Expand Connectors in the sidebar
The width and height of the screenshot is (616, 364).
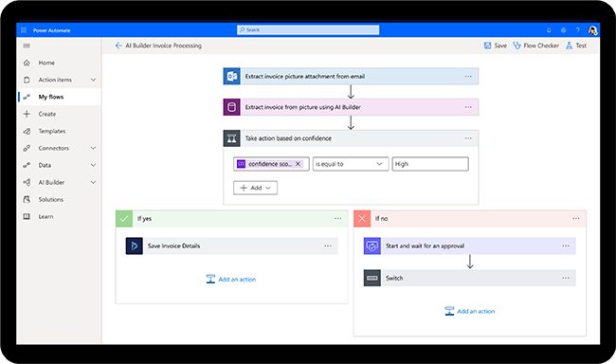tap(93, 148)
